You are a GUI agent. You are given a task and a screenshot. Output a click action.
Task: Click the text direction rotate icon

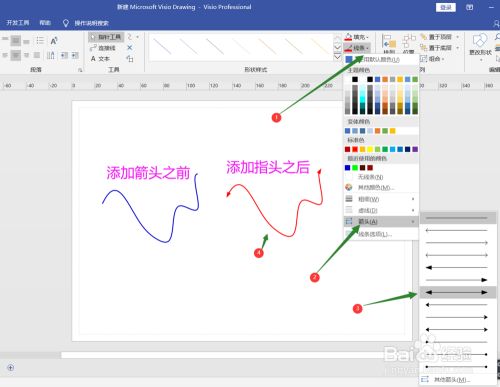[x=51, y=55]
